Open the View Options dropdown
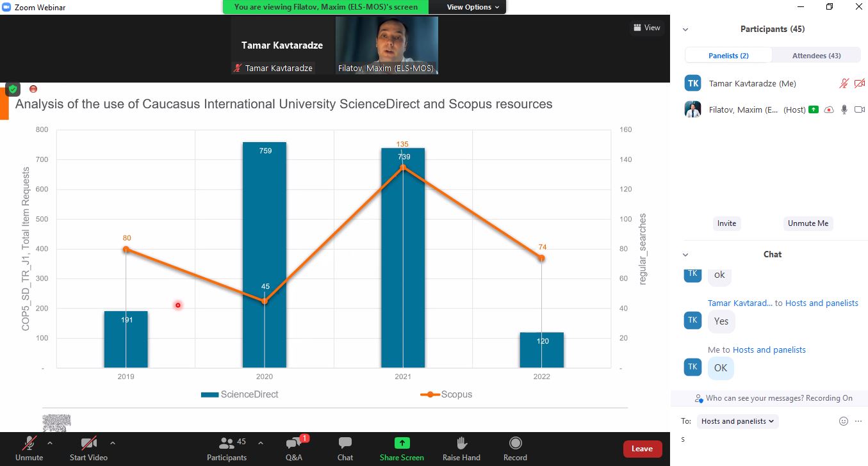 point(473,7)
